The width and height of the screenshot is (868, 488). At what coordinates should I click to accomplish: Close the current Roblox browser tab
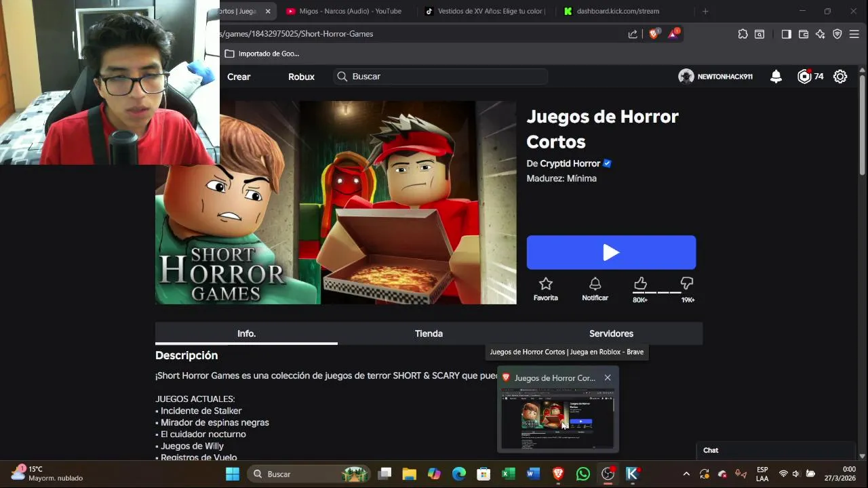pos(268,11)
